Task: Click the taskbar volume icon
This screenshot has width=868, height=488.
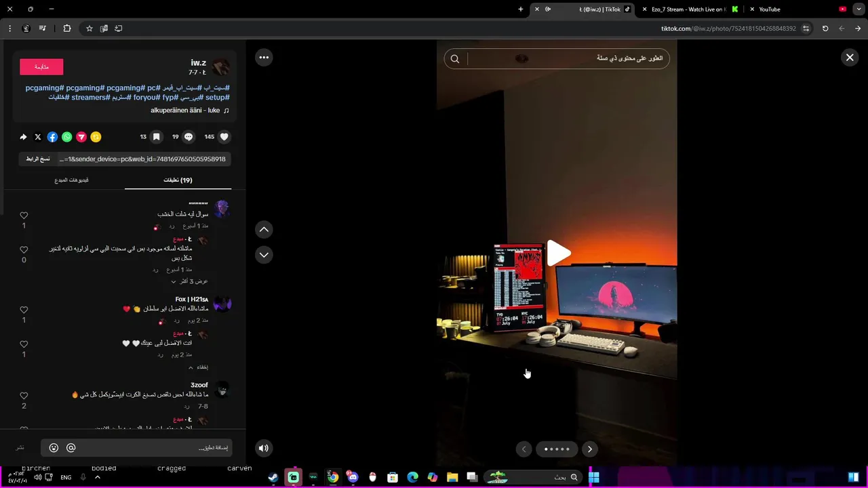Action: tap(38, 477)
